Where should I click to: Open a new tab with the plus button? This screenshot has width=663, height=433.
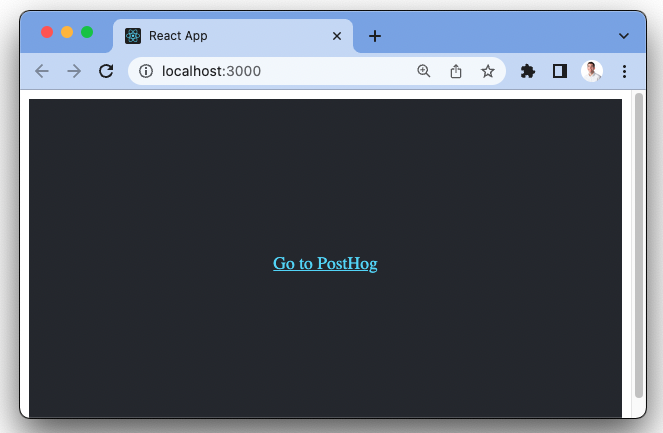click(375, 36)
